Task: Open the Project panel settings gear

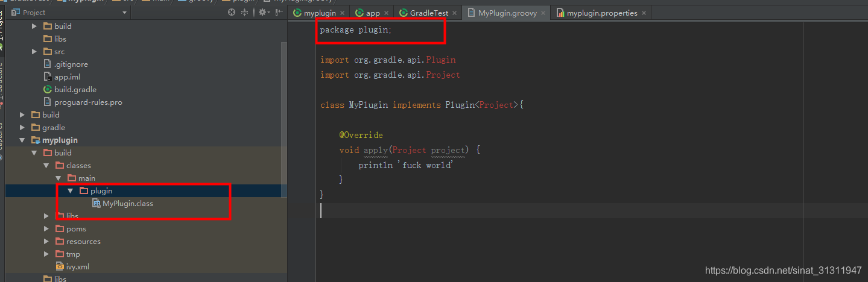Action: (x=263, y=13)
